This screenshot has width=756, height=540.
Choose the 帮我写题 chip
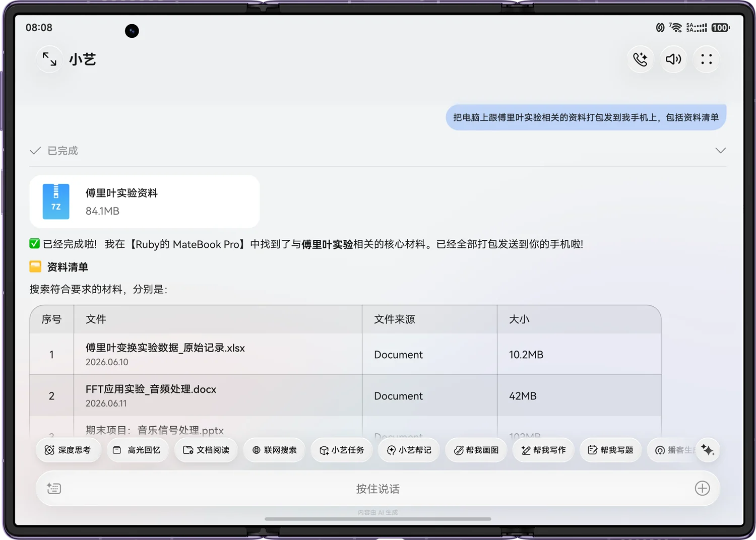click(x=610, y=450)
